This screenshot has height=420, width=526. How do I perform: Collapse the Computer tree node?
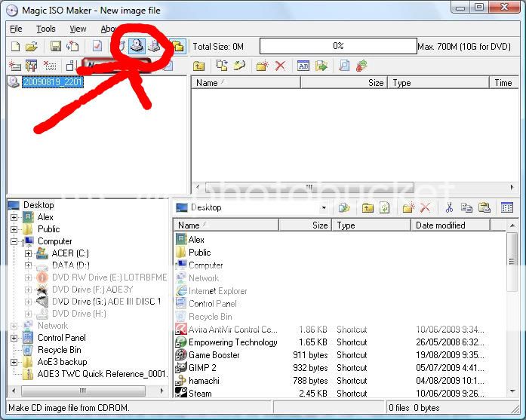(14, 241)
